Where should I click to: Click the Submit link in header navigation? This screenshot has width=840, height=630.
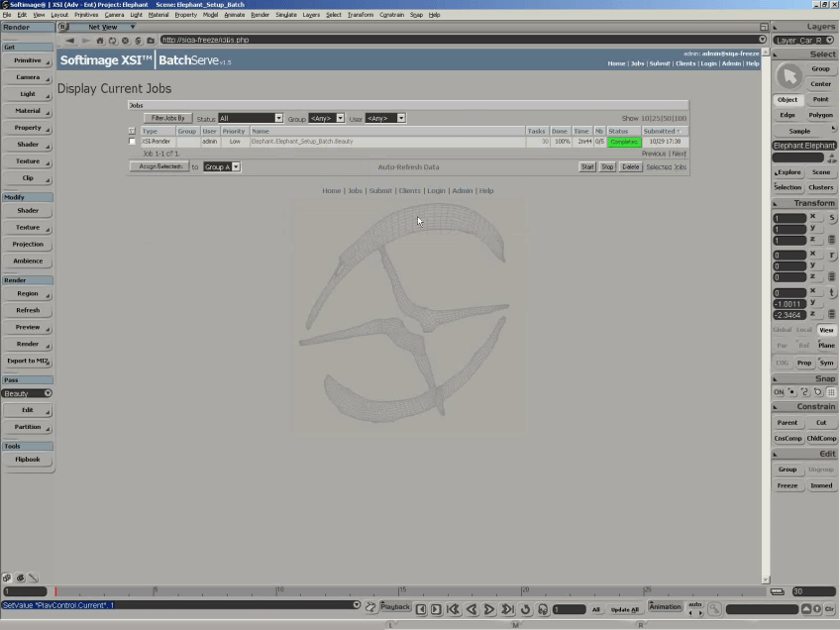coord(659,63)
